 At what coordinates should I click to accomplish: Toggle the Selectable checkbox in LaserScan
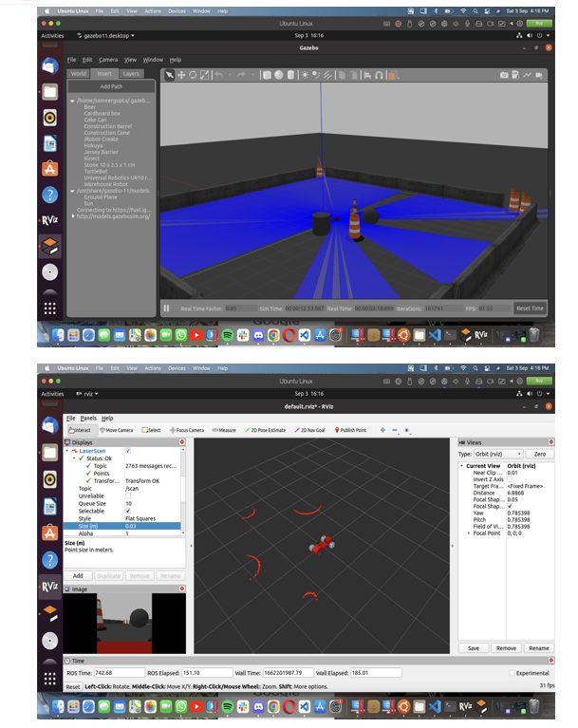point(128,511)
